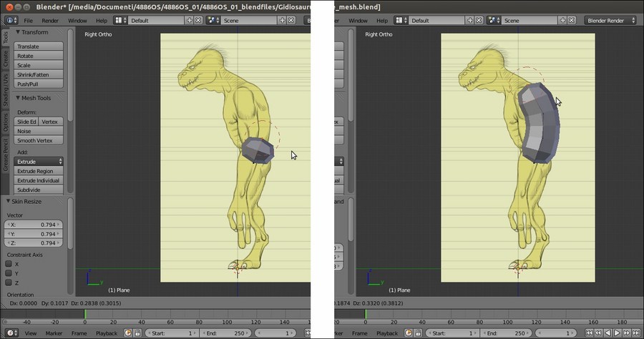Click screen layout icon in right window
644x339 pixels.
tap(401, 20)
